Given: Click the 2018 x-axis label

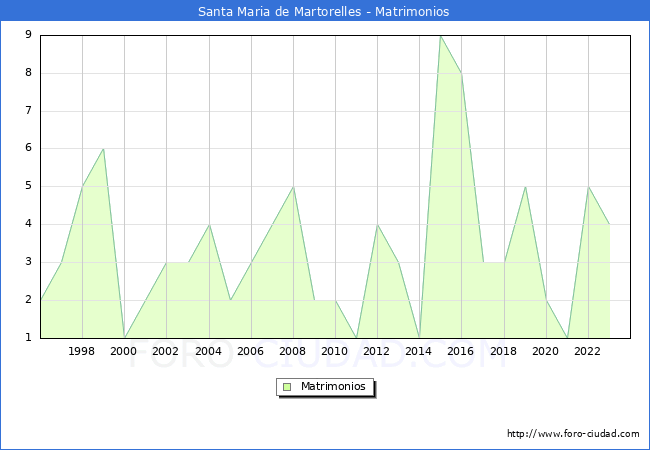Looking at the screenshot, I should (x=503, y=351).
